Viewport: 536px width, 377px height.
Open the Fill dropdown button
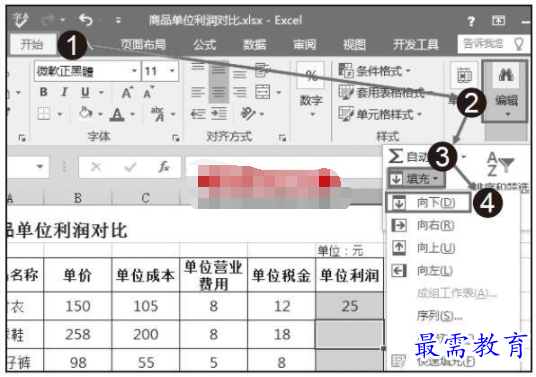416,178
